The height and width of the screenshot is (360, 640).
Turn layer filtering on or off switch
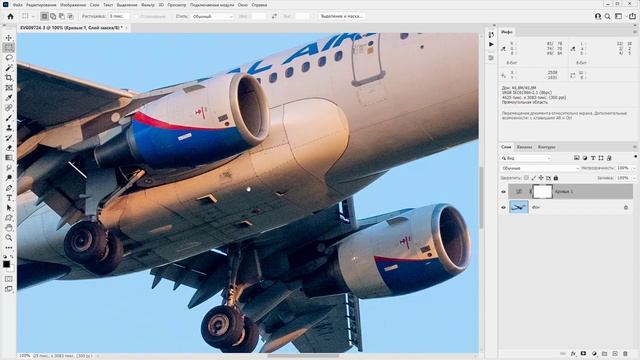pos(636,157)
